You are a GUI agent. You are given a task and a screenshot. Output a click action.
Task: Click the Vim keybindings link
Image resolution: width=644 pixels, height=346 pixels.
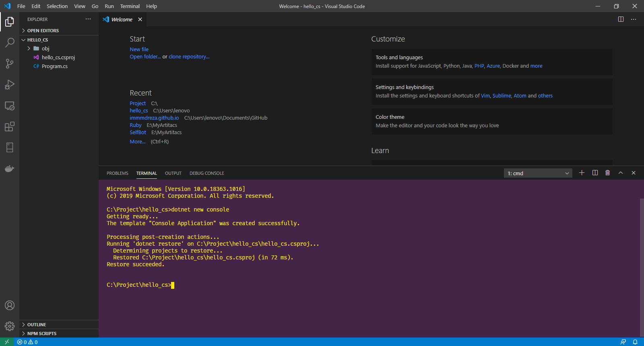click(x=485, y=96)
